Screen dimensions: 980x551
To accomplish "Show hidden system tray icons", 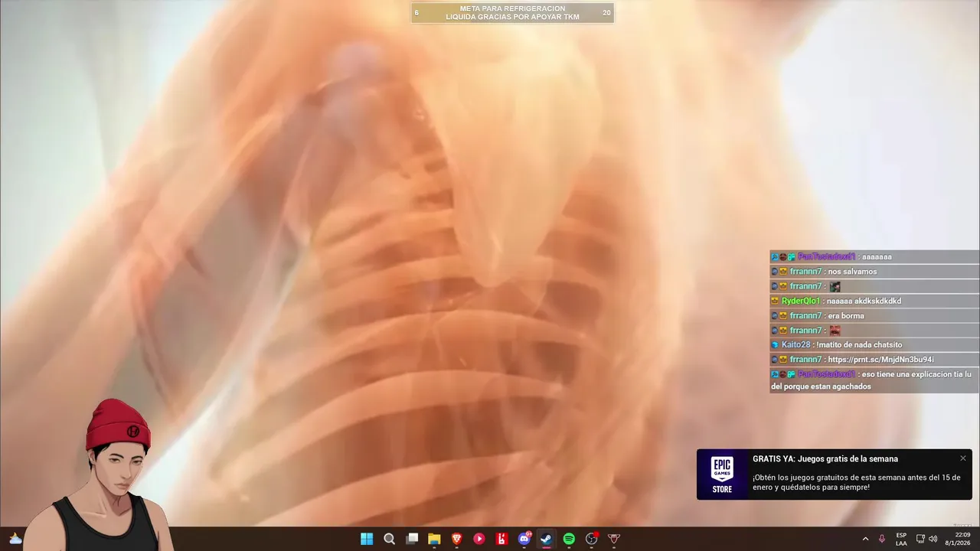I will point(865,539).
